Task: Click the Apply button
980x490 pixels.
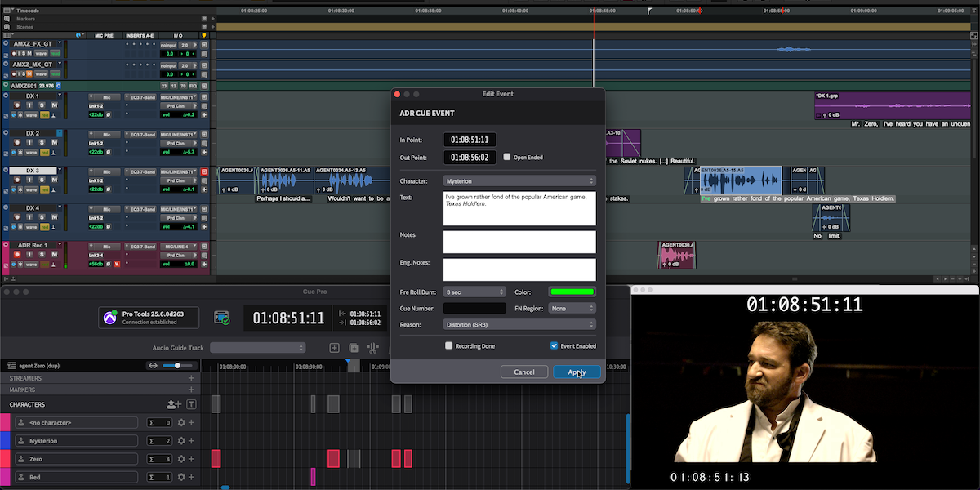Action: click(577, 372)
